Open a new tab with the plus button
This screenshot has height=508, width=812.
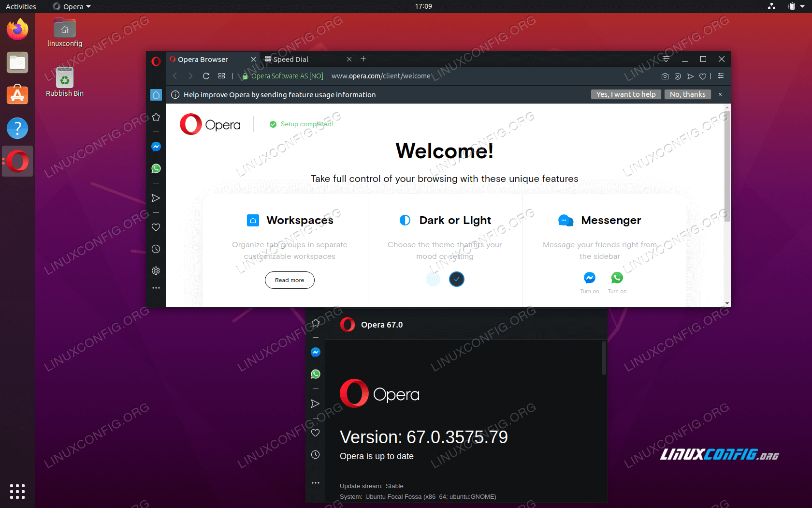363,59
